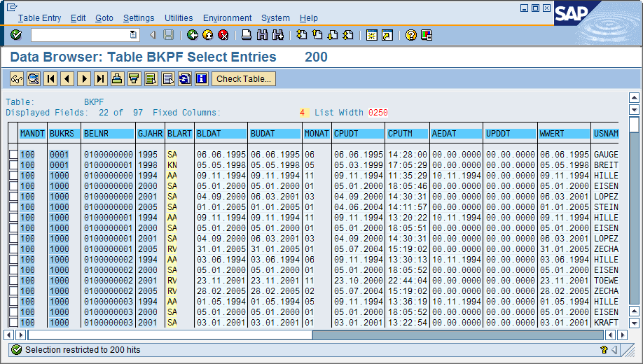
Task: Tick the checkbox for the first row (BUKRS 0001, 1995)
Action: [13, 155]
